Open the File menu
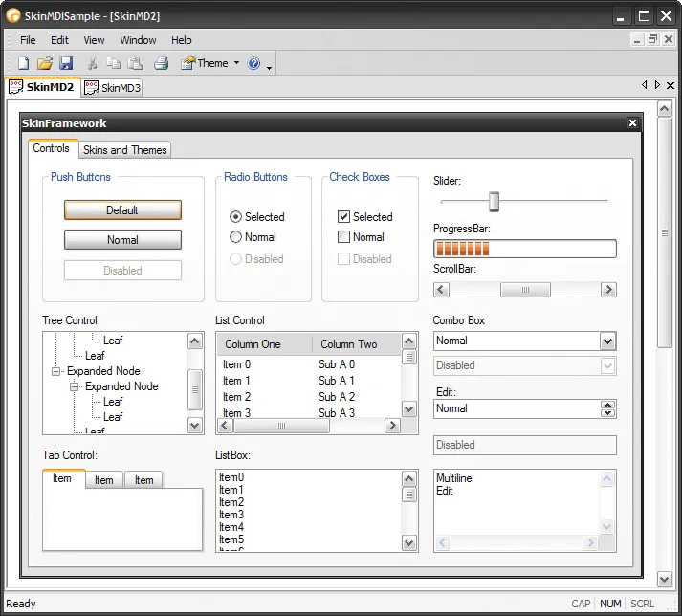682x616 pixels. click(28, 40)
